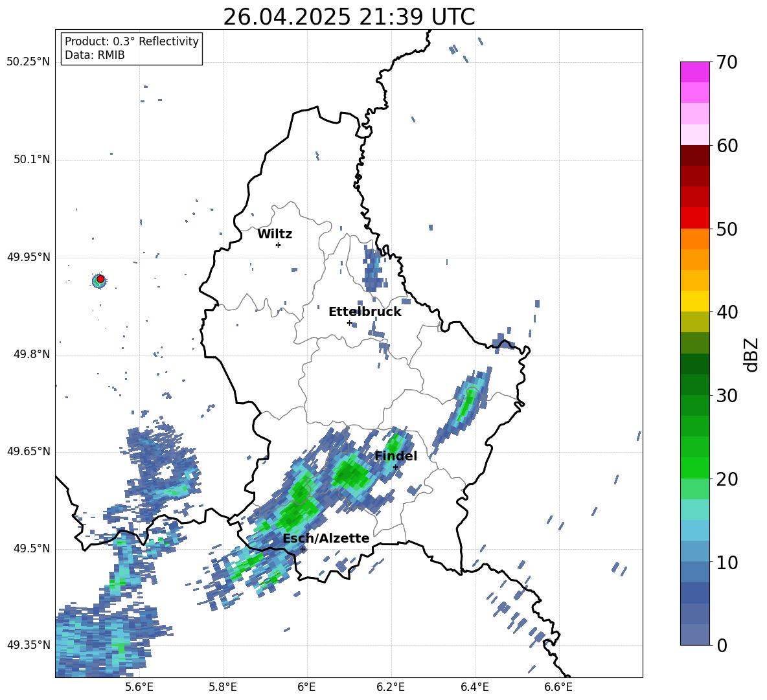The width and height of the screenshot is (767, 700).
Task: Click the 10 colorbar tick label
Action: (x=727, y=562)
